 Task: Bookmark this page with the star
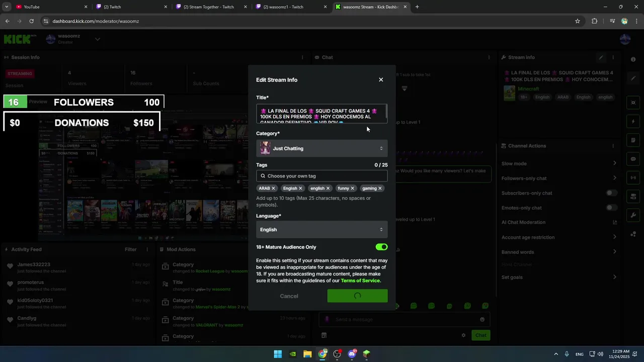pos(578,21)
